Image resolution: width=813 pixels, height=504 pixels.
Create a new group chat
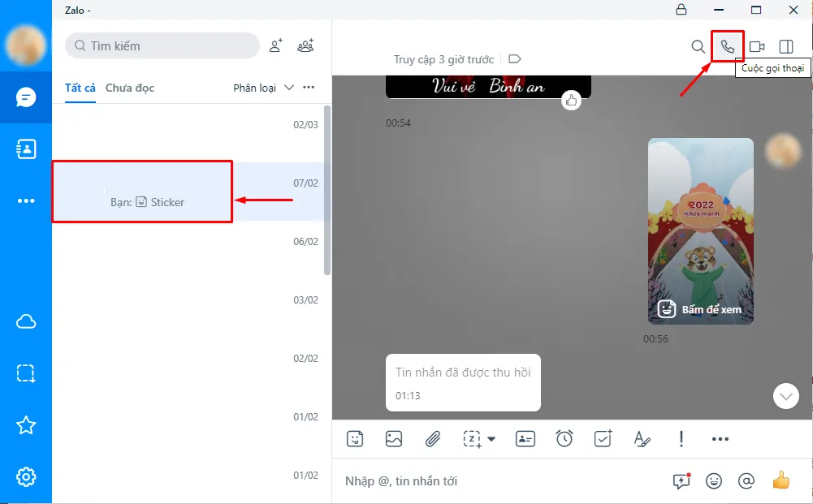pyautogui.click(x=305, y=45)
